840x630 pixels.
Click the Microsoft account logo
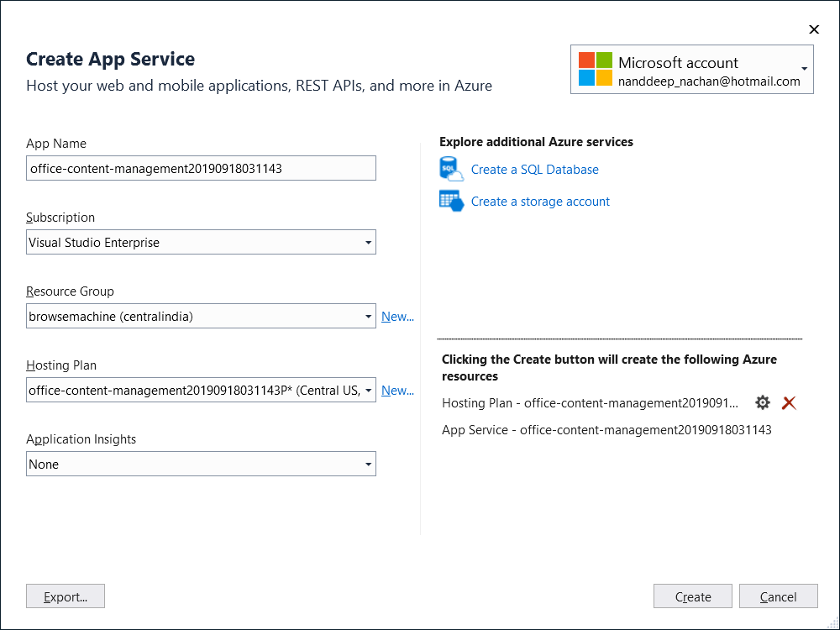(x=596, y=69)
